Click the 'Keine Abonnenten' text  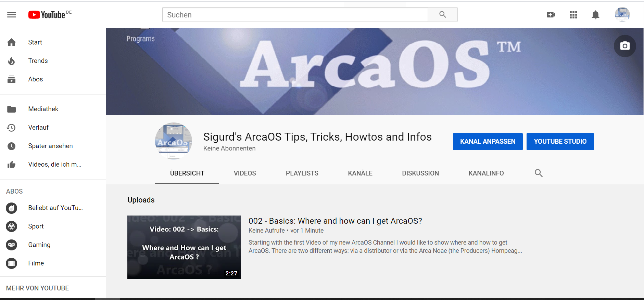[229, 148]
